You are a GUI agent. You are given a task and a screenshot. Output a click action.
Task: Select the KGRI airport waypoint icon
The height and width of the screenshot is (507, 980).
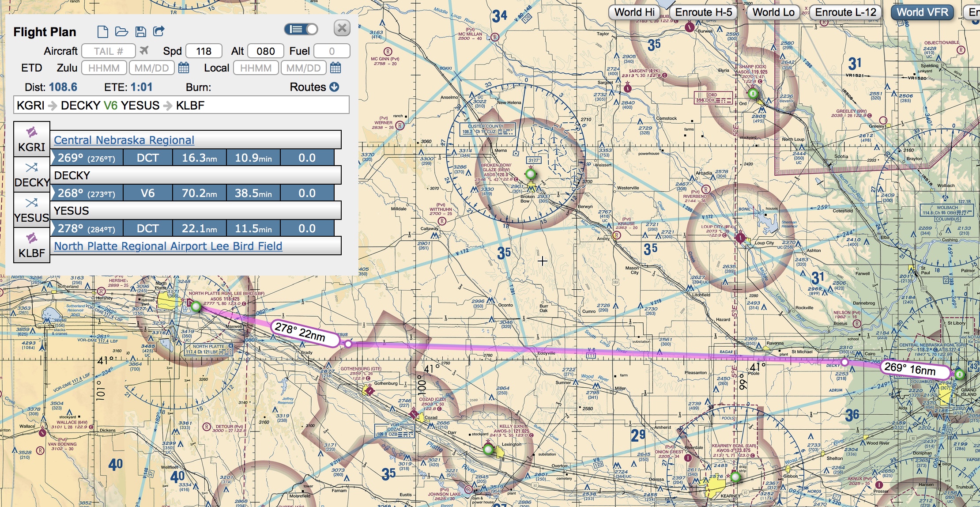coord(32,139)
